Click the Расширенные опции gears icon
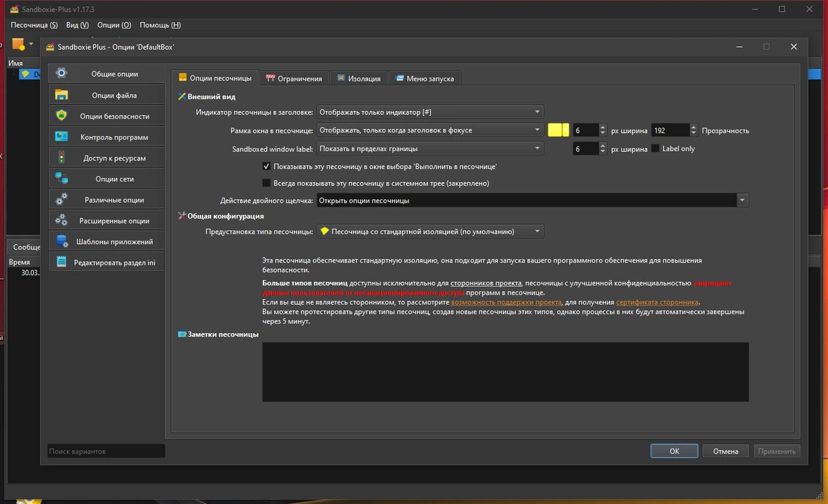828x504 pixels. 61,221
